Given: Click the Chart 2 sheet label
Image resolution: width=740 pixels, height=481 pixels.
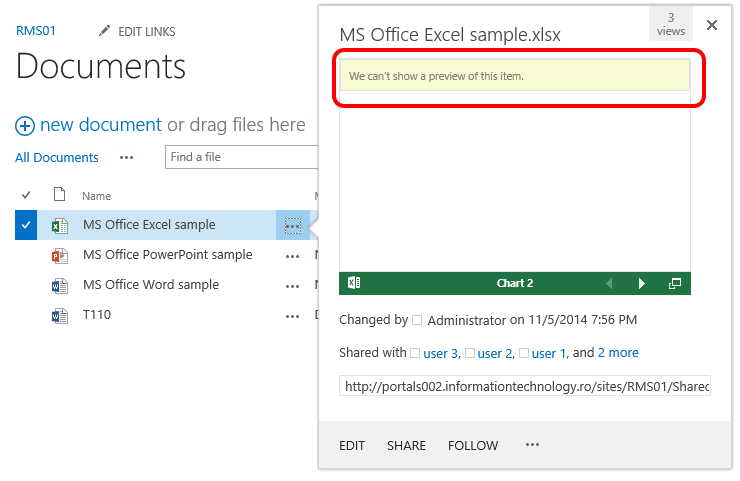Looking at the screenshot, I should [514, 283].
